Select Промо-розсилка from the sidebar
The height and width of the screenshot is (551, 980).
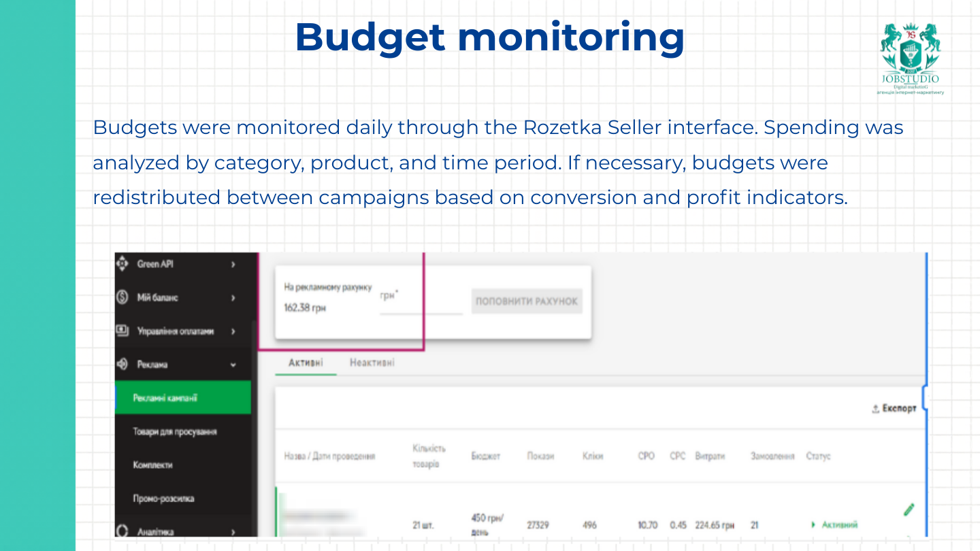coord(163,499)
